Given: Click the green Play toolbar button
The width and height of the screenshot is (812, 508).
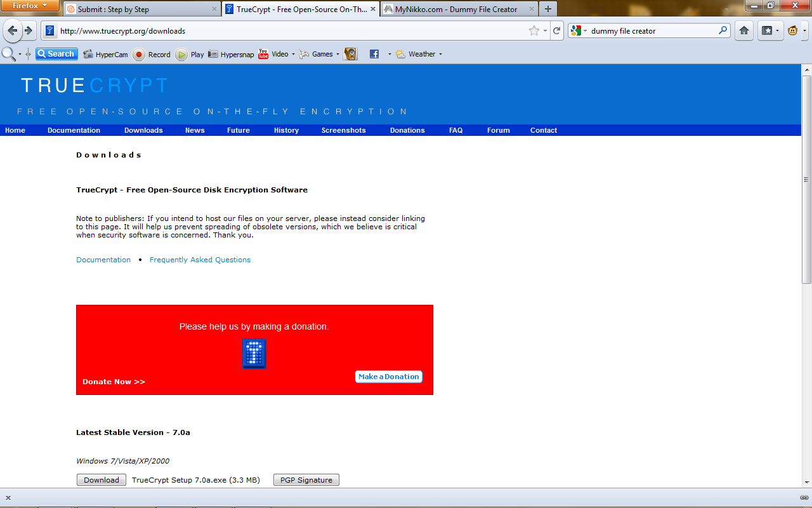Looking at the screenshot, I should tap(190, 55).
